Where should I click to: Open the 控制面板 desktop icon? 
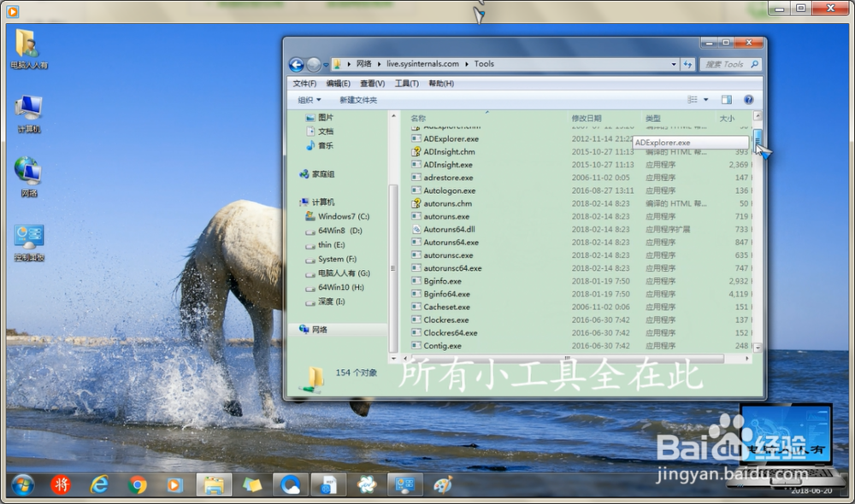[x=29, y=243]
